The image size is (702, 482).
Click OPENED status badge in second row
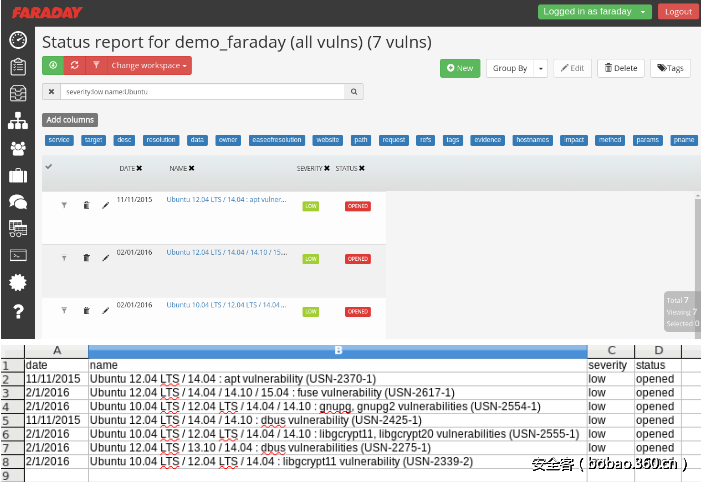pos(358,259)
